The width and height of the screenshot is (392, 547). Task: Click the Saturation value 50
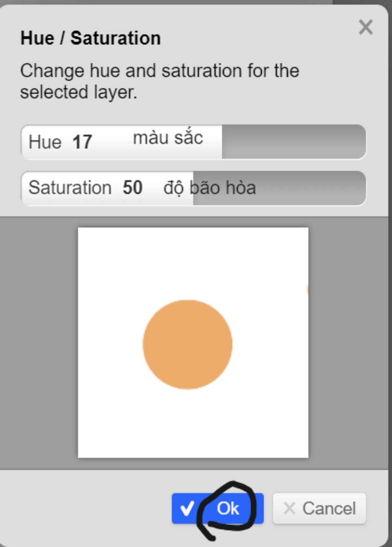tap(132, 188)
